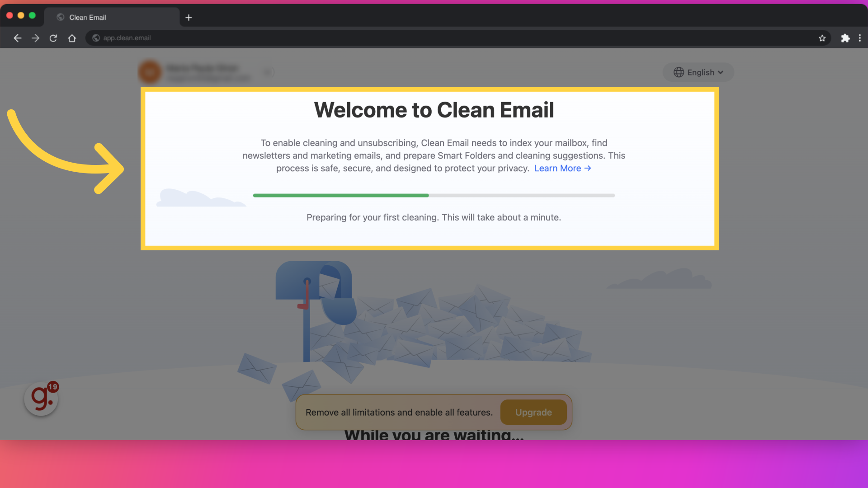The width and height of the screenshot is (868, 488).
Task: Click the globe language settings icon
Action: 679,72
